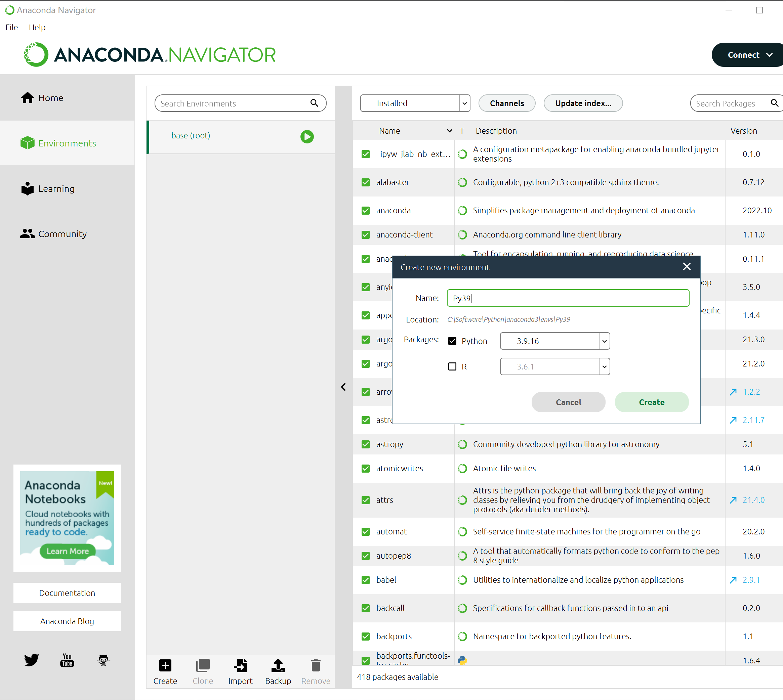Image resolution: width=783 pixels, height=700 pixels.
Task: Toggle the babel package checkbox
Action: pyautogui.click(x=366, y=580)
